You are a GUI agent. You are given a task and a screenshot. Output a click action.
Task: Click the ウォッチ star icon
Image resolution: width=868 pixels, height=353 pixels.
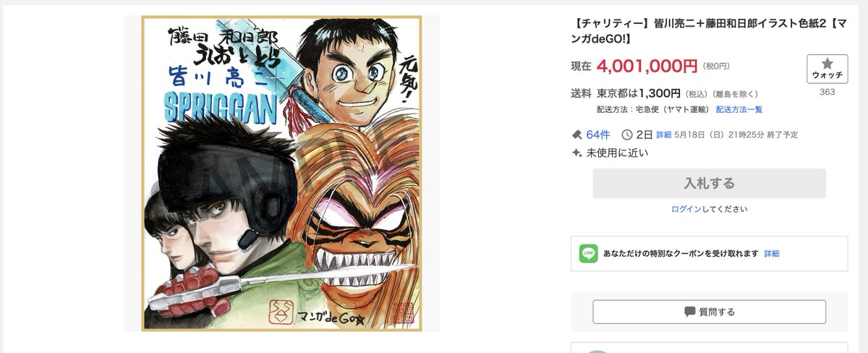pos(827,64)
